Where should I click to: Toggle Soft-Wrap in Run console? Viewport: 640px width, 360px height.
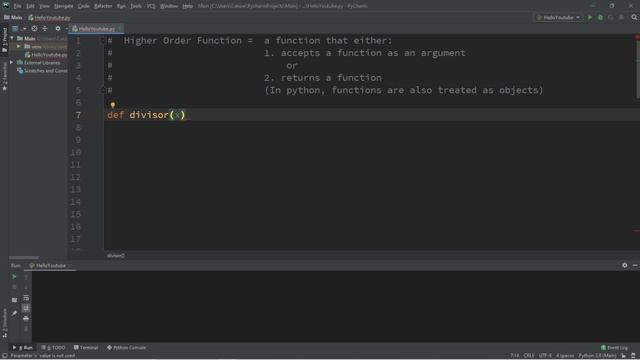26,298
